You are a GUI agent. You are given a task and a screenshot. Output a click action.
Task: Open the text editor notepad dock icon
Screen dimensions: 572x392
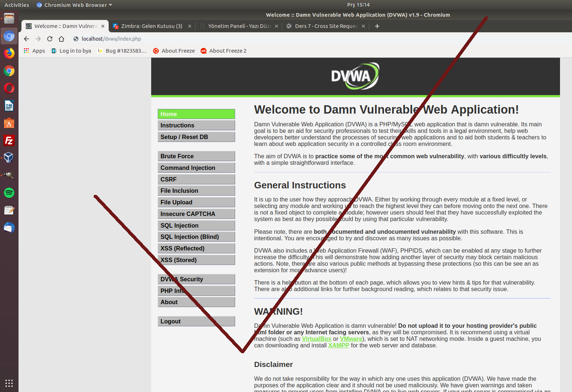[x=9, y=210]
